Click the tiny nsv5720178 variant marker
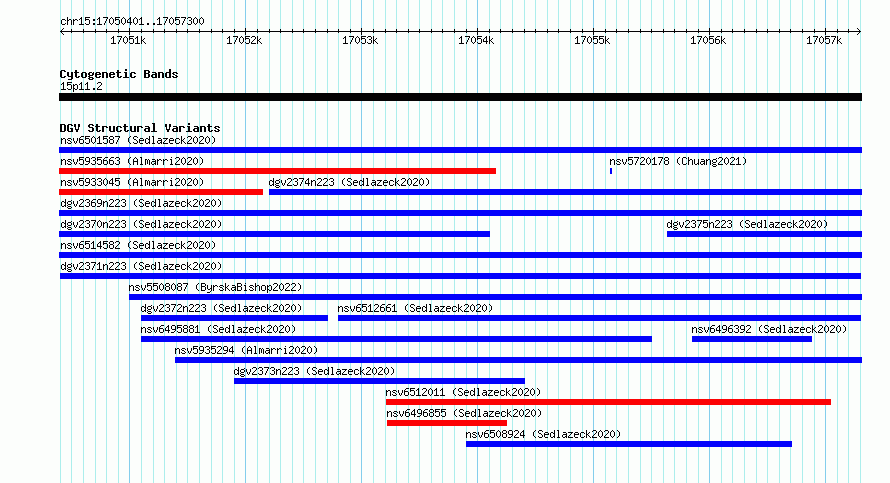Image resolution: width=890 pixels, height=483 pixels. (x=611, y=171)
